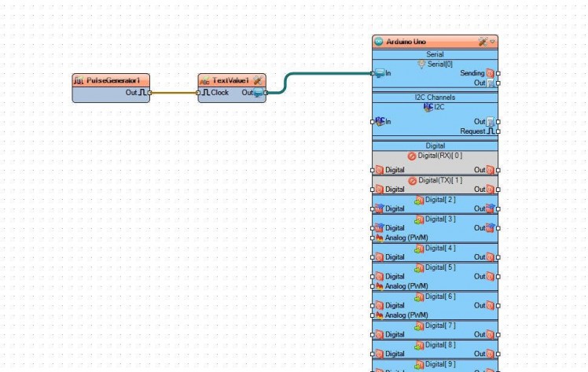Viewport: 588px width, 372px height.
Task: Click the Digital(RX)[0] disabled icon
Action: [x=412, y=156]
